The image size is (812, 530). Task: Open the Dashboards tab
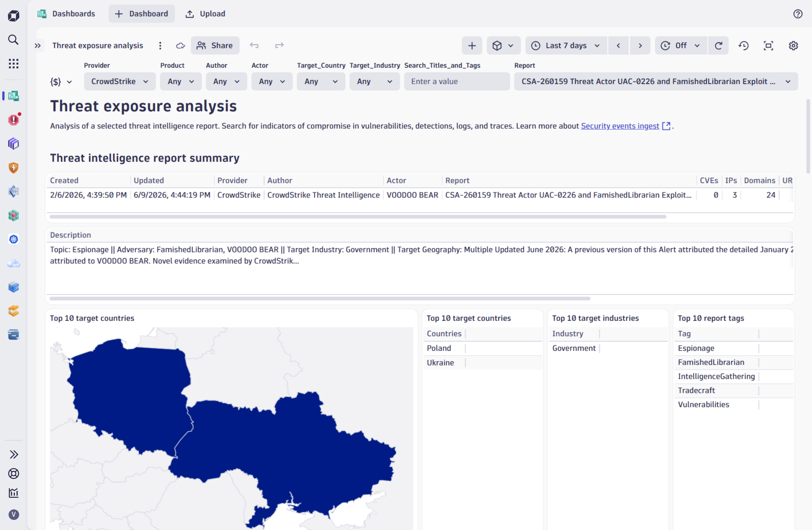(x=66, y=14)
